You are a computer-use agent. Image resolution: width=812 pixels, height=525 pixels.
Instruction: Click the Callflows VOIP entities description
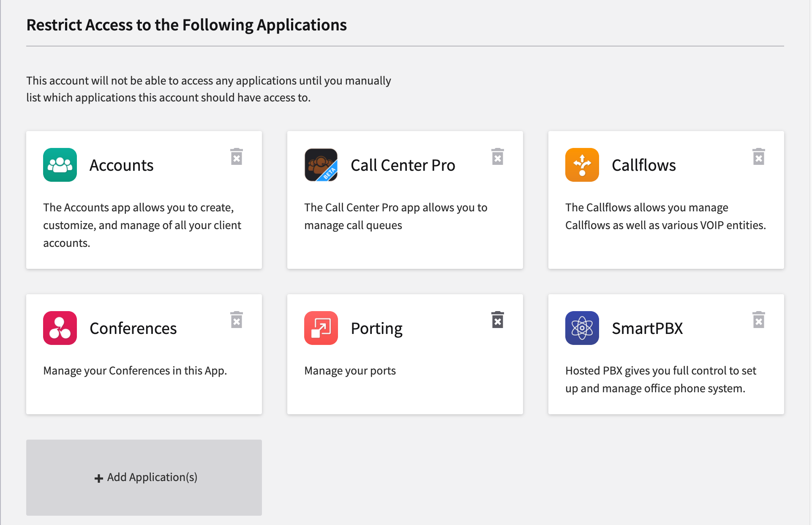[665, 216]
